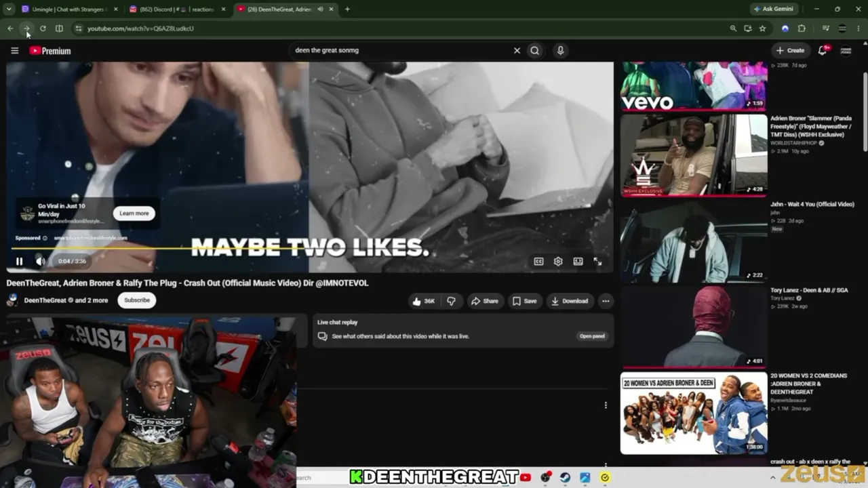
Task: Open the YouTube account avatar menu
Action: click(x=846, y=50)
